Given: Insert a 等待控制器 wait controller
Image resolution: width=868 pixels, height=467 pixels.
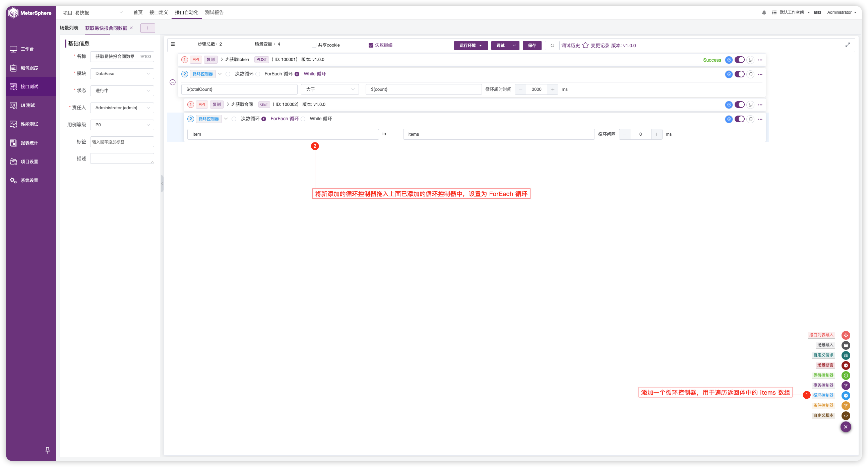Looking at the screenshot, I should pyautogui.click(x=846, y=375).
